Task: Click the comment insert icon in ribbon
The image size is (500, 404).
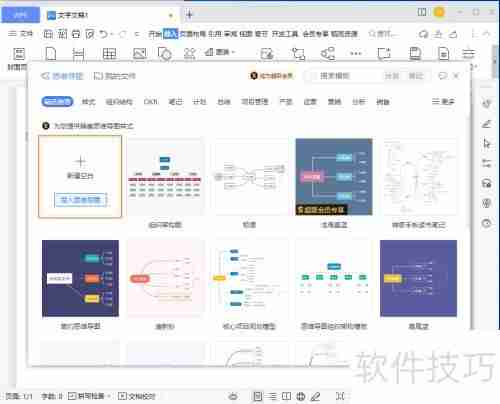Action: (x=384, y=54)
